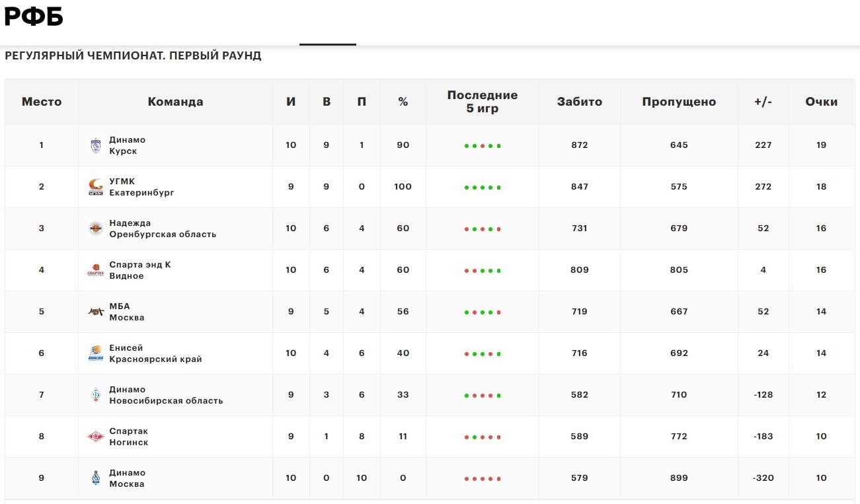
Task: Click Спартак Ногинск team logo
Action: (x=96, y=437)
